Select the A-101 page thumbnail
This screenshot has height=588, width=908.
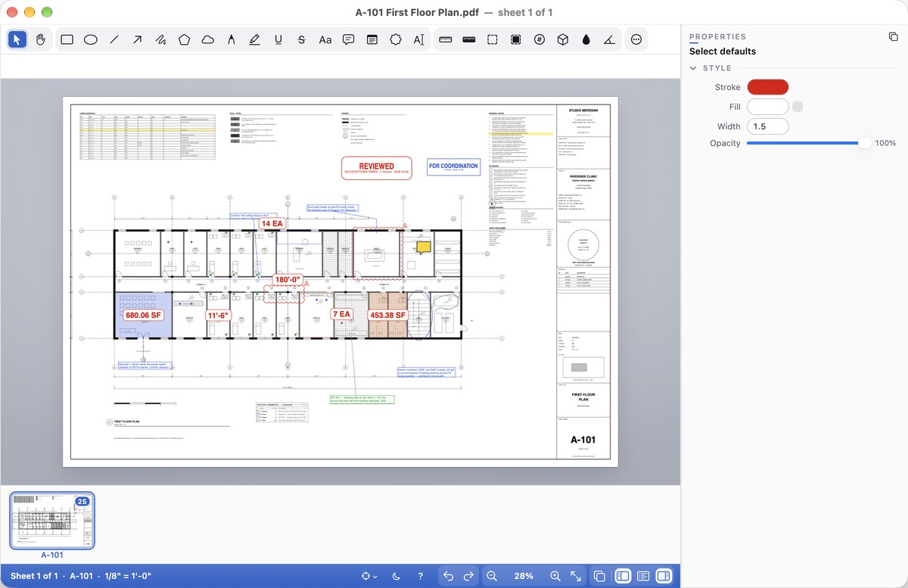(52, 521)
